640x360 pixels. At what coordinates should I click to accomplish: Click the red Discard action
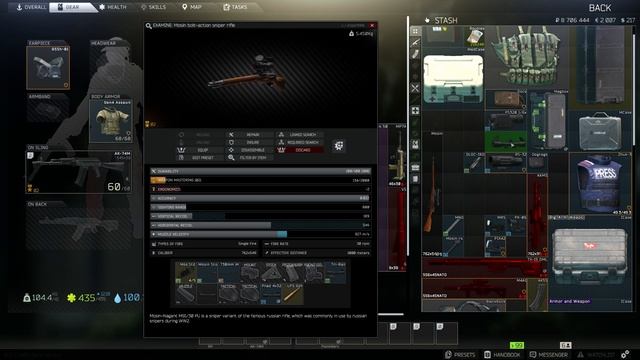pyautogui.click(x=300, y=150)
